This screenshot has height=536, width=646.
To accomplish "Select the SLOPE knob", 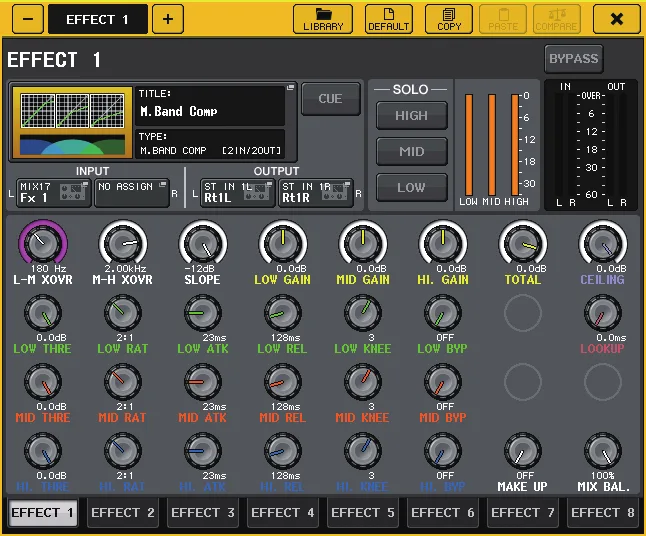I will [203, 243].
